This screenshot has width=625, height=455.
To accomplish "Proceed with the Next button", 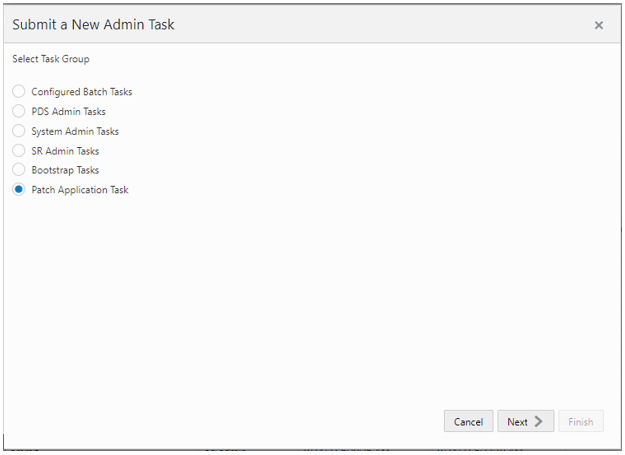I will click(525, 421).
